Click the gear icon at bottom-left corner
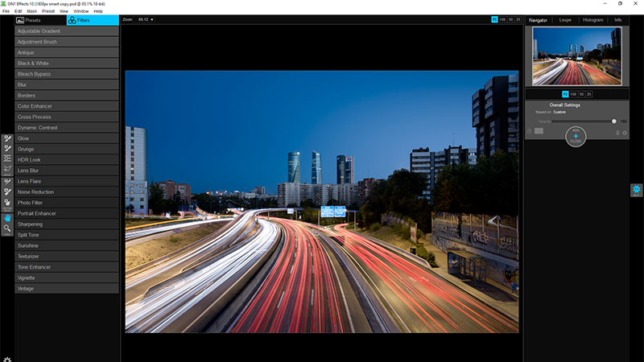Screen dimensions: 644x362 pyautogui.click(x=6, y=357)
